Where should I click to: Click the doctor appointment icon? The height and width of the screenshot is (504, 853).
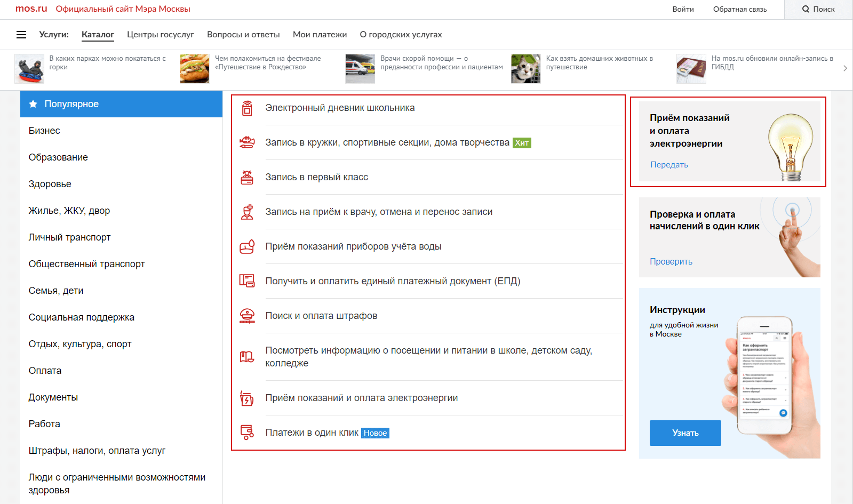pos(247,212)
